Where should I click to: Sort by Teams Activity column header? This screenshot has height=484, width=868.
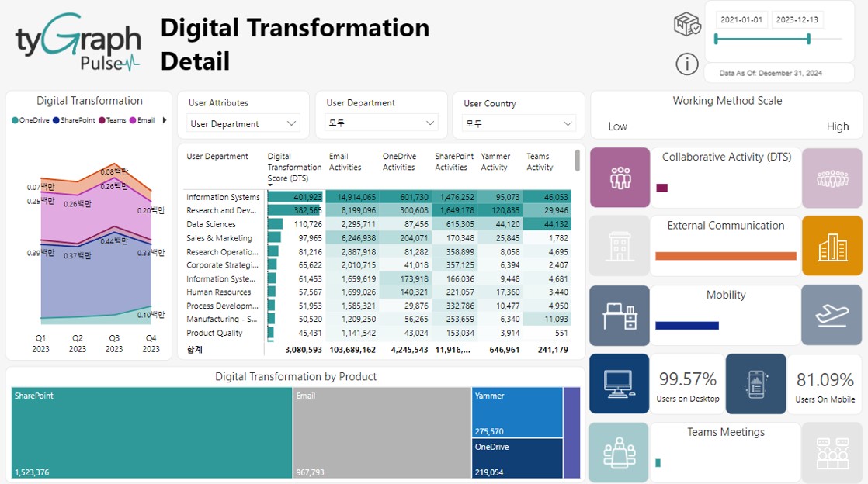pyautogui.click(x=540, y=161)
